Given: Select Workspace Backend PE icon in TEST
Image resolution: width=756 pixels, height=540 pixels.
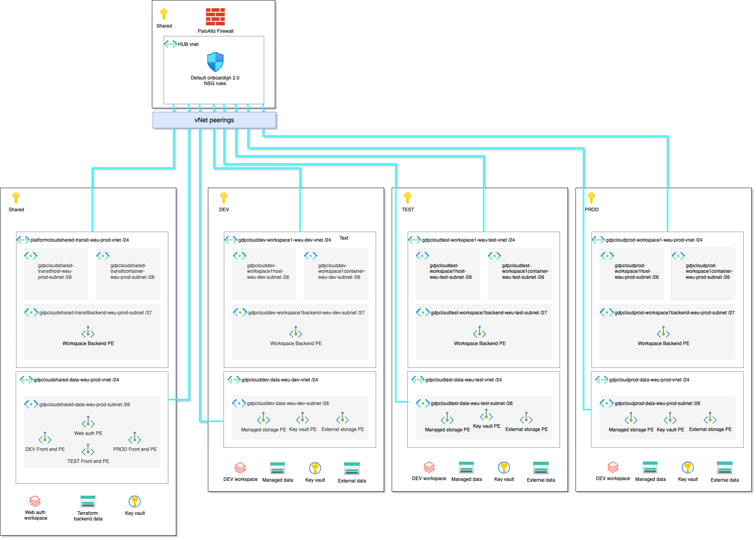Looking at the screenshot, I should (479, 332).
